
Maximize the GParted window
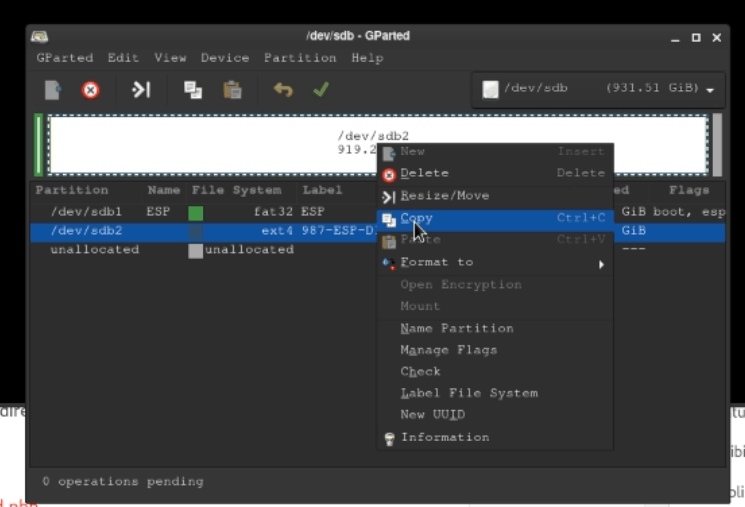click(696, 38)
